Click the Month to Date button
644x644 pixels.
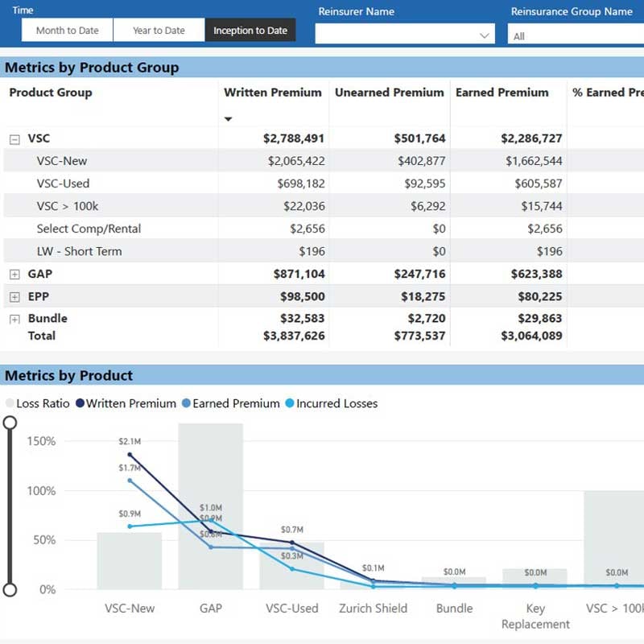click(x=67, y=30)
